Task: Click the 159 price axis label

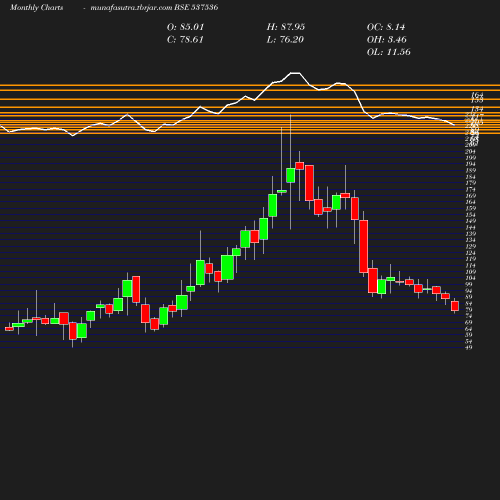Action: (x=470, y=208)
